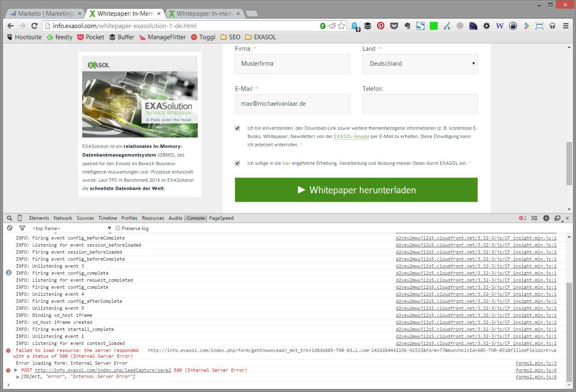Expand the POST leadCapture error entry
Image resolution: width=576 pixels, height=392 pixels.
point(16,370)
